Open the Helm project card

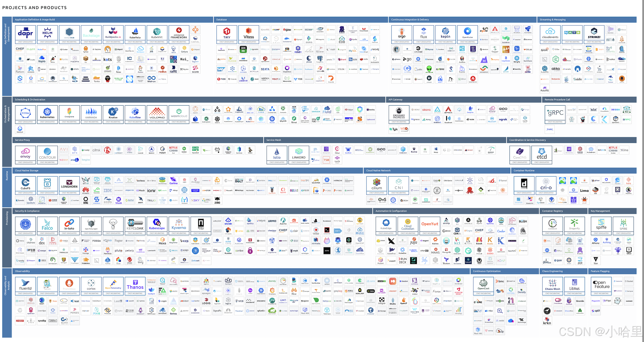[x=47, y=34]
